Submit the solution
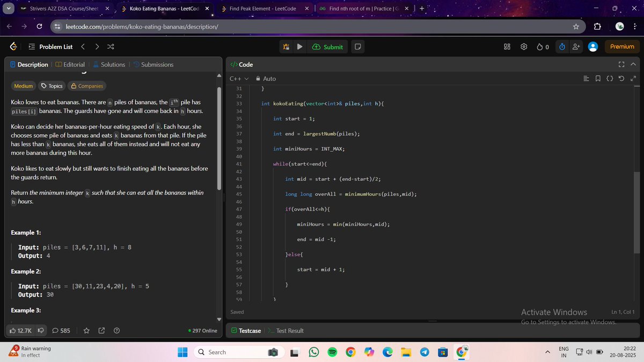Image resolution: width=644 pixels, height=362 pixels. (x=327, y=47)
